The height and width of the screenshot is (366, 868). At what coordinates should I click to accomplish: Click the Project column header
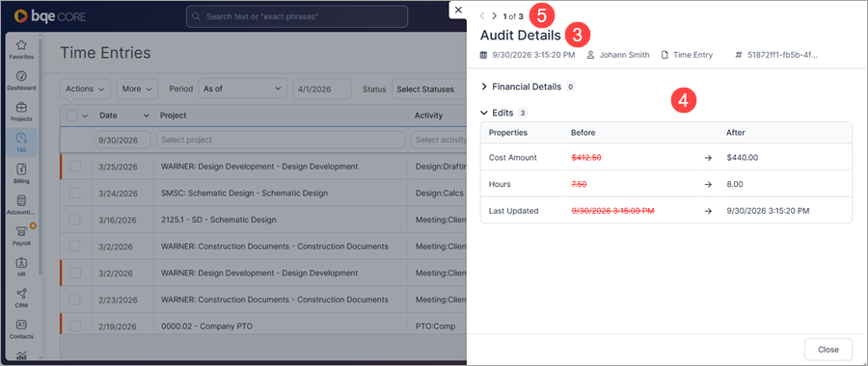tap(173, 116)
